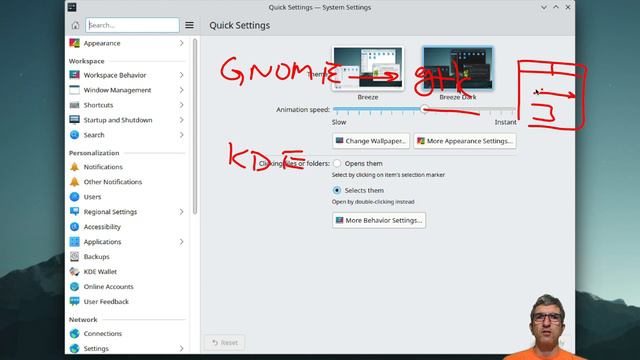Click the Backups icon
Image resolution: width=640 pixels, height=360 pixels.
[74, 256]
